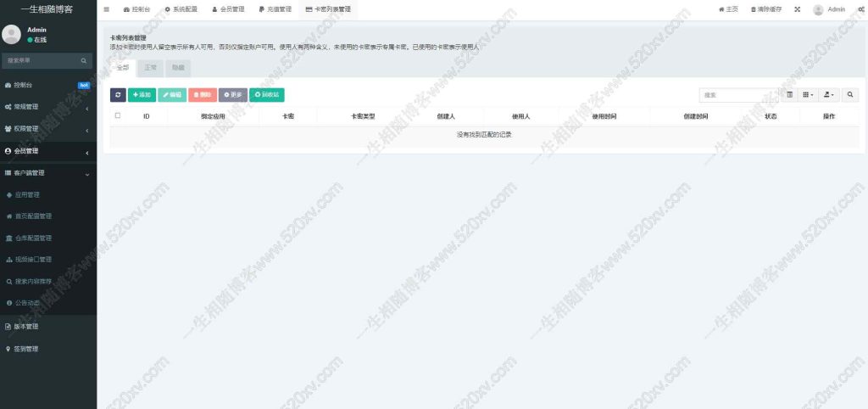The height and width of the screenshot is (409, 868).
Task: Open the 回收站 recycle bin
Action: coord(267,95)
